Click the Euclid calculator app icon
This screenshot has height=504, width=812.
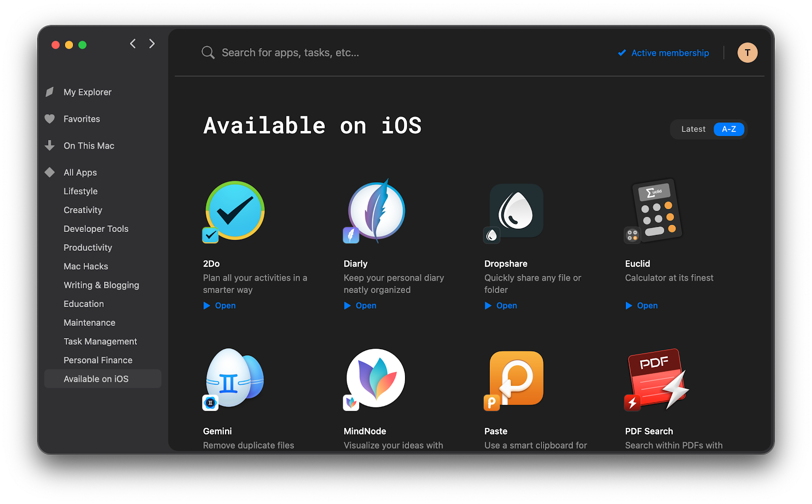(x=657, y=209)
